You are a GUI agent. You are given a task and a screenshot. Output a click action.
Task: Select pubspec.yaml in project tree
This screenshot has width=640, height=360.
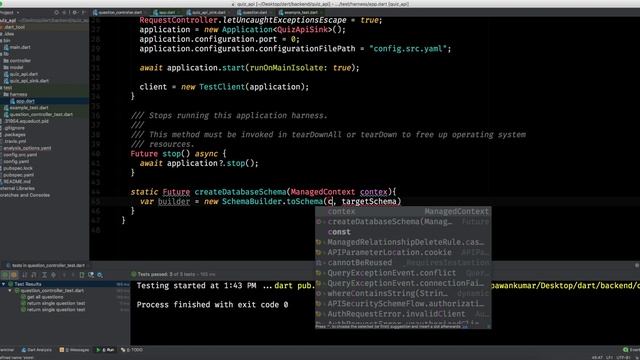coord(18,175)
